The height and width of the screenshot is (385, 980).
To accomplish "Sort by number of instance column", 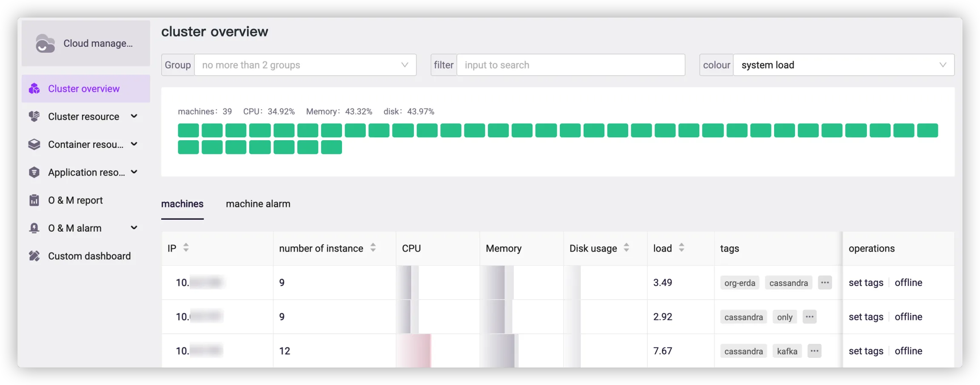I will (373, 248).
